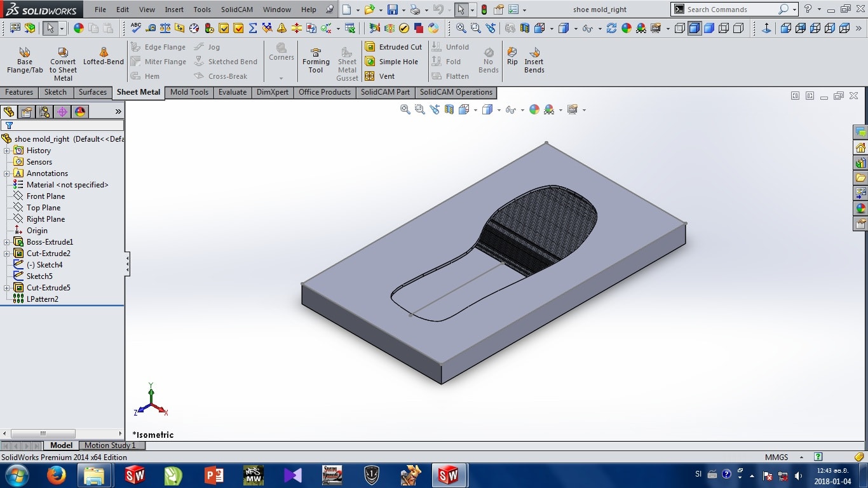Open the DimXpertManager crosshair tab

(x=62, y=112)
